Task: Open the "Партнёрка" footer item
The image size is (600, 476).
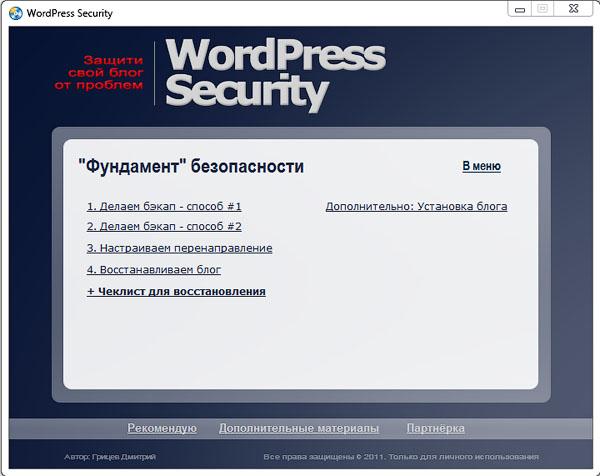Action: [435, 428]
